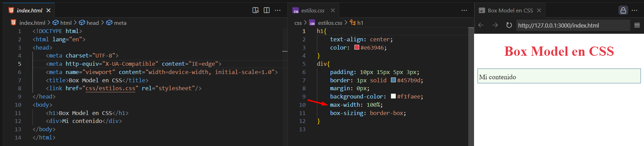Click the HTML5 file icon on index.html tab
The width and height of the screenshot is (644, 146).
tap(11, 10)
